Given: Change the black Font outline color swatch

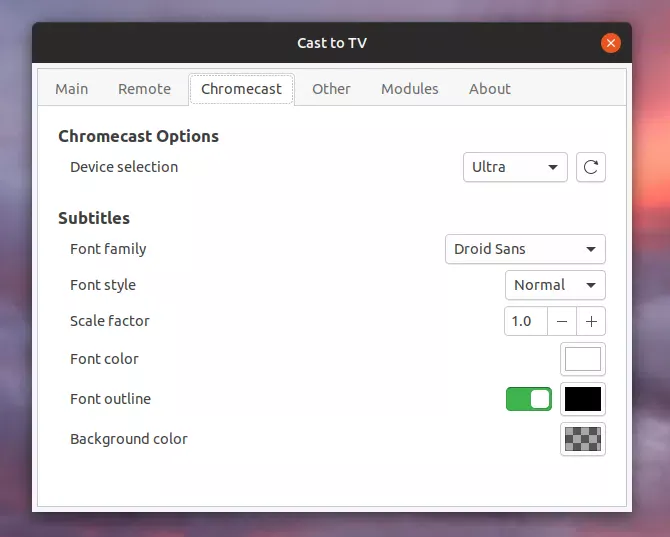Looking at the screenshot, I should 583,399.
